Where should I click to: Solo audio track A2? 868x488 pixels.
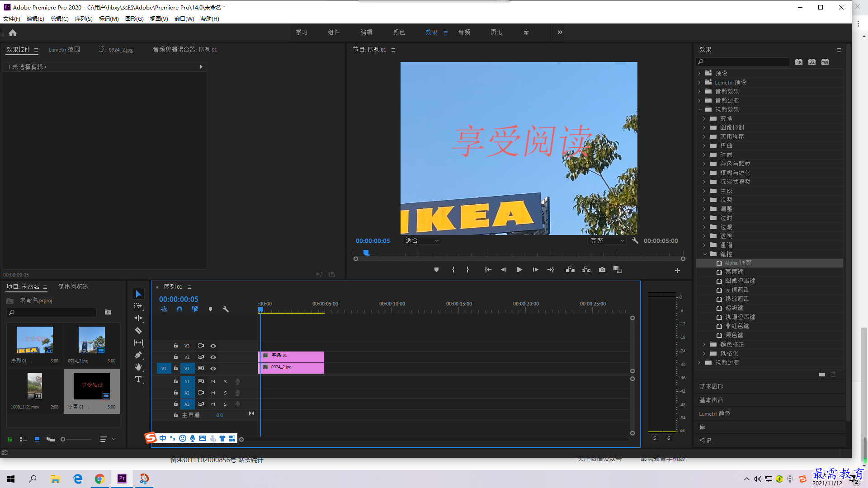coord(225,393)
